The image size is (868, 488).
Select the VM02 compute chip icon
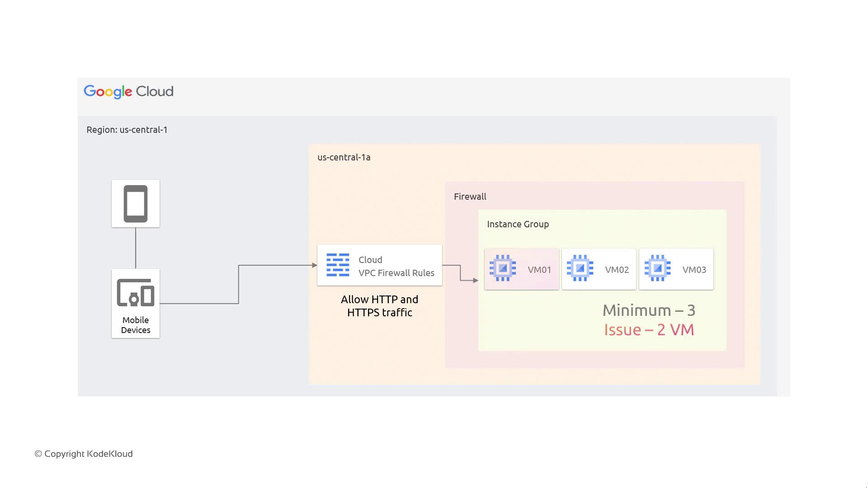point(580,268)
